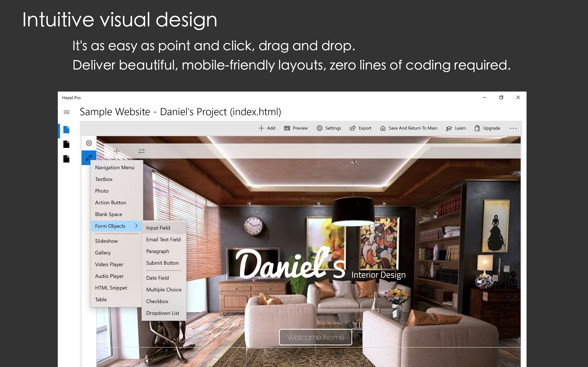Choose Navigation Menu from the list
The width and height of the screenshot is (588, 367).
tap(115, 167)
